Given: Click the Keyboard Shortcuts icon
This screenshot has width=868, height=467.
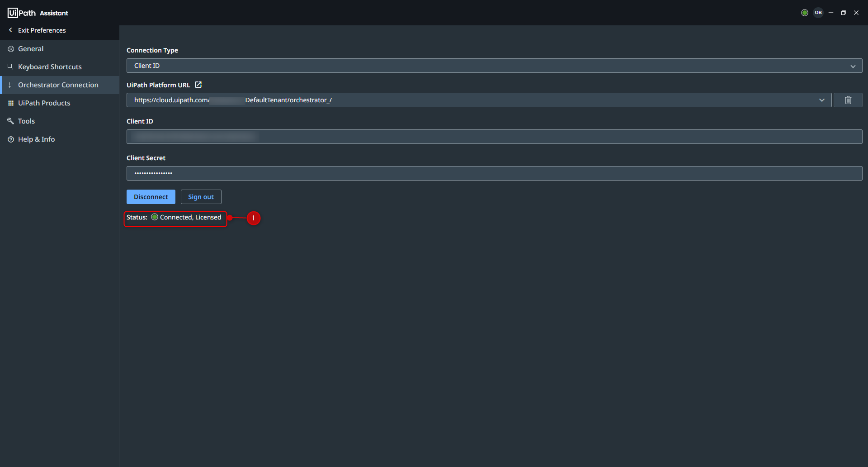Looking at the screenshot, I should point(11,67).
